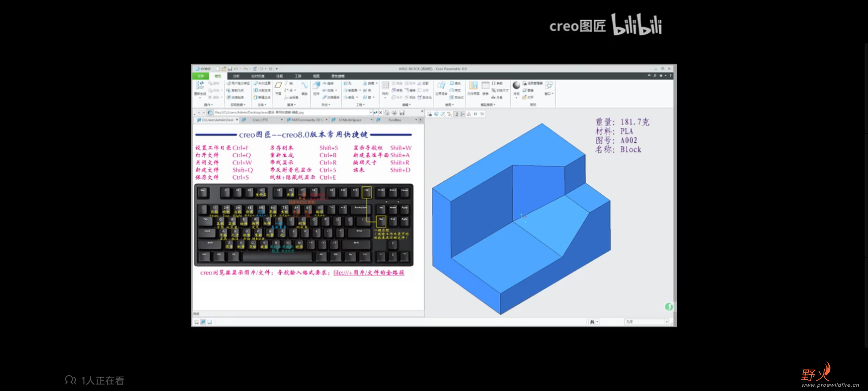Expand the 基准 group dropdown

(292, 105)
